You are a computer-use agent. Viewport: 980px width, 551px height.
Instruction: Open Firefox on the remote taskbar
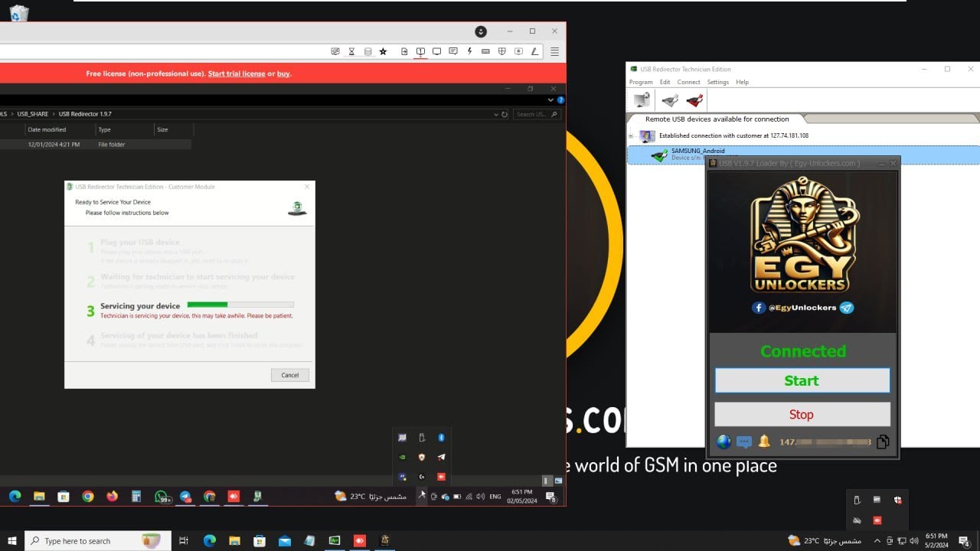pyautogui.click(x=113, y=497)
